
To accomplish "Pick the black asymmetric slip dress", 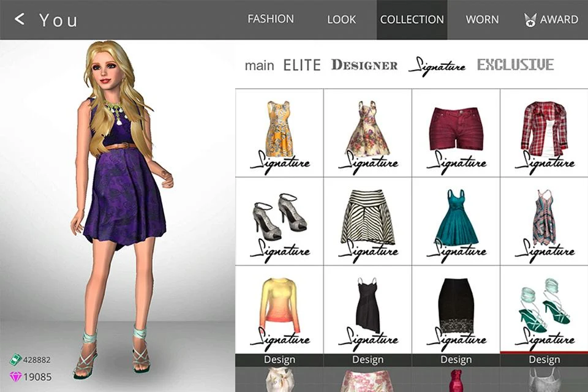I will tap(367, 309).
